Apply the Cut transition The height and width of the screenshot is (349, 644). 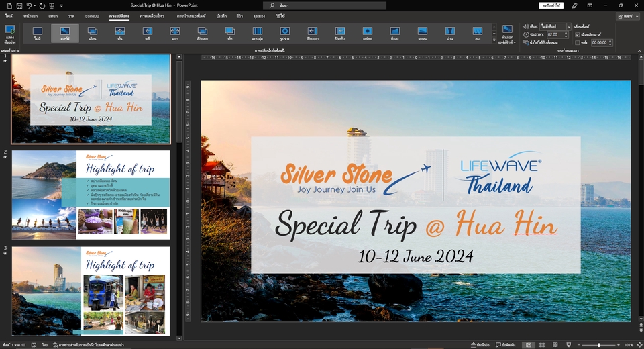(x=230, y=34)
